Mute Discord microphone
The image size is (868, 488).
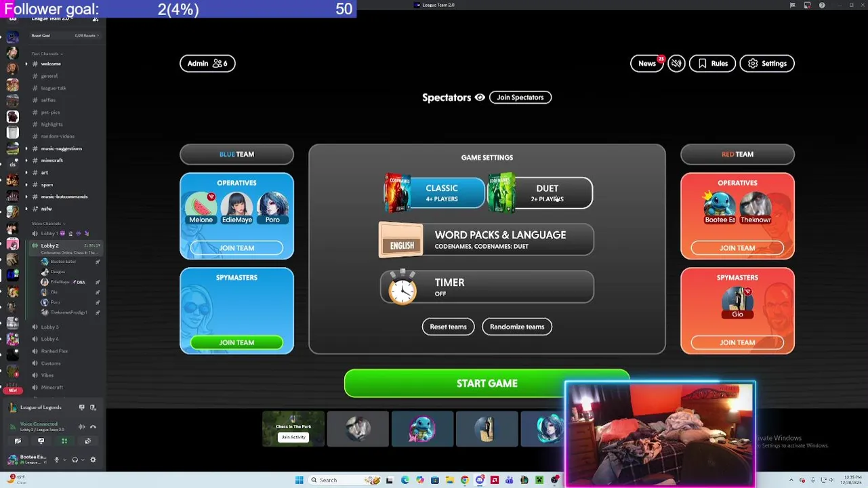[x=57, y=460]
